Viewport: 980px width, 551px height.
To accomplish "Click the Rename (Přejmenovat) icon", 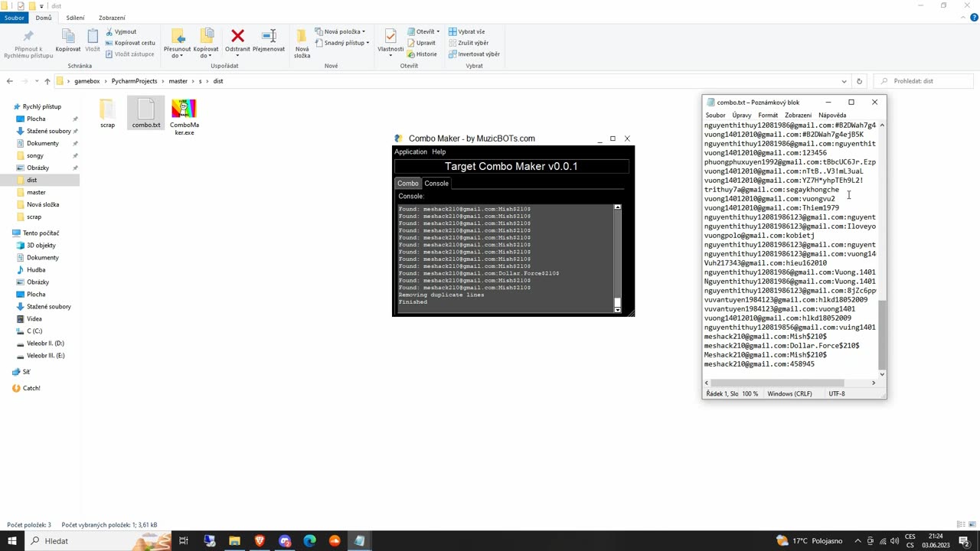I will (269, 41).
